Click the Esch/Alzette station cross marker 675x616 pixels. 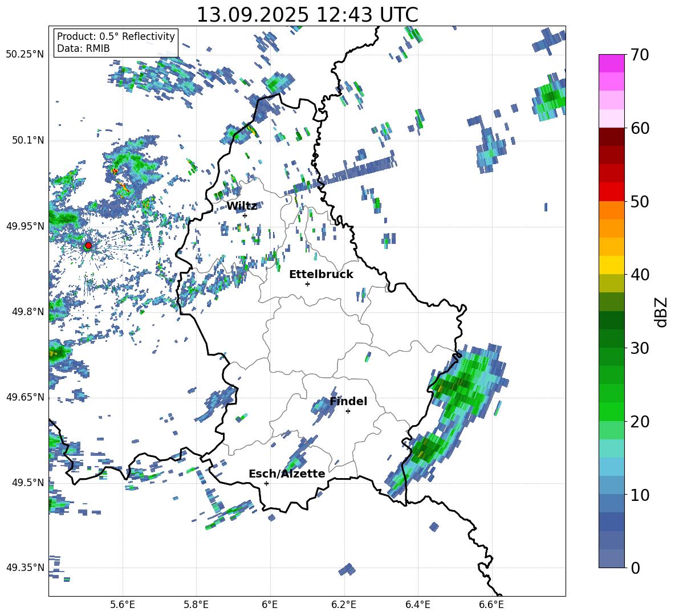click(x=266, y=483)
